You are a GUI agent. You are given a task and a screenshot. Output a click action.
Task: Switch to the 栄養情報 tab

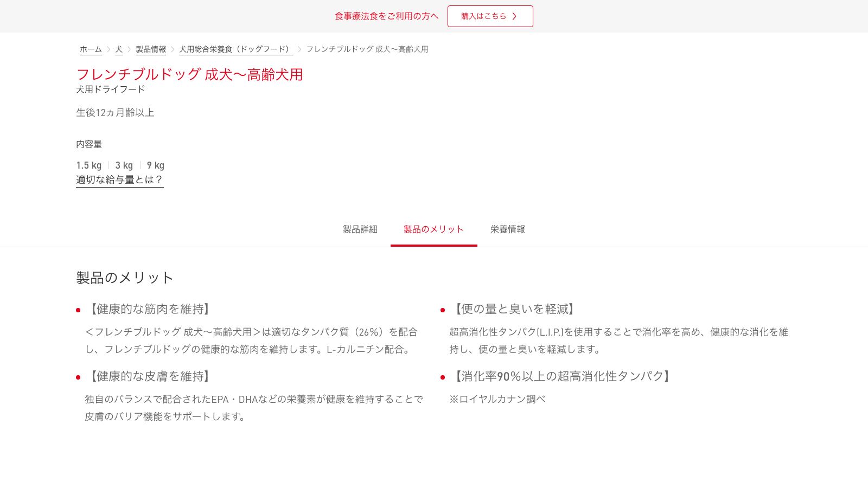coord(508,229)
